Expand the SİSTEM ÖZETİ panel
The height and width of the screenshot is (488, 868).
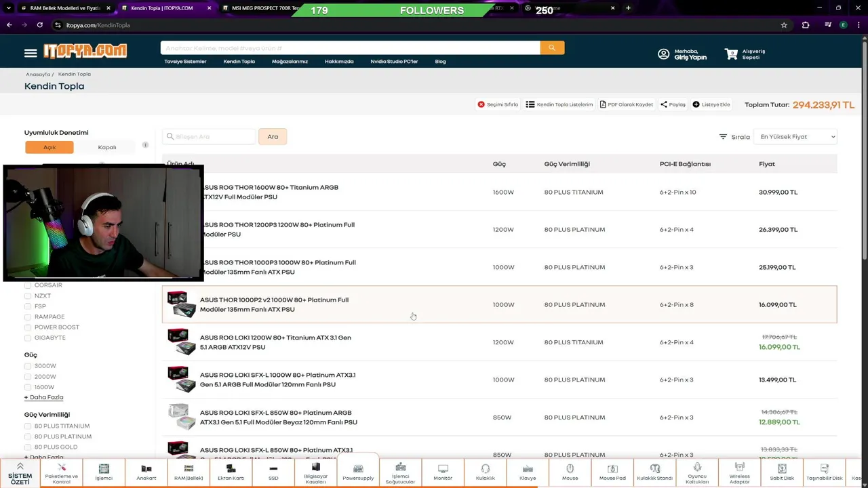20,472
